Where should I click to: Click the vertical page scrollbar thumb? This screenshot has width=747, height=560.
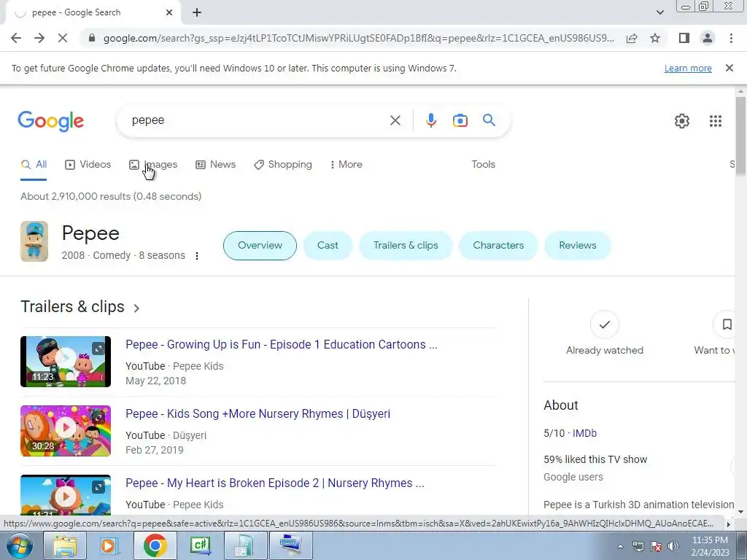point(740,135)
